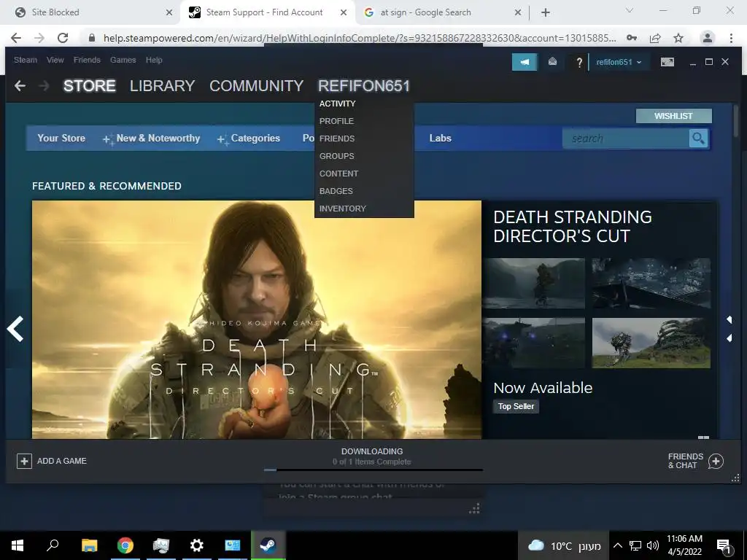Select BADGES from the dropdown
The width and height of the screenshot is (747, 560).
[336, 192]
